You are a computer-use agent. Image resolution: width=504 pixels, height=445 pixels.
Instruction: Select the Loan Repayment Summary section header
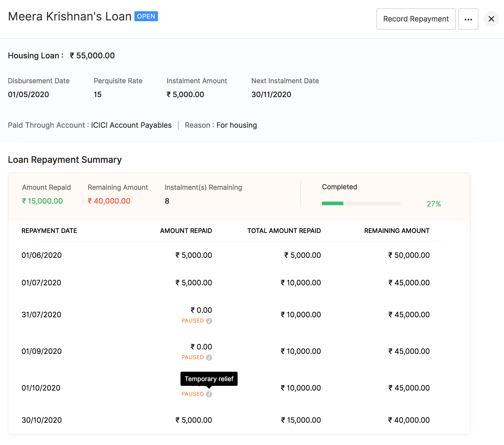[65, 160]
